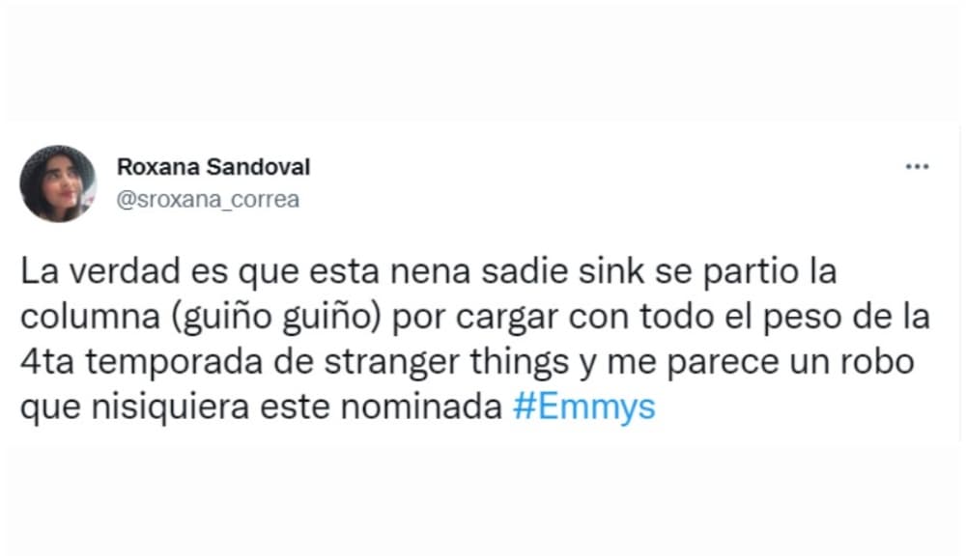
Task: Open the options menu at the tweet's top-right corner
Action: [x=916, y=166]
